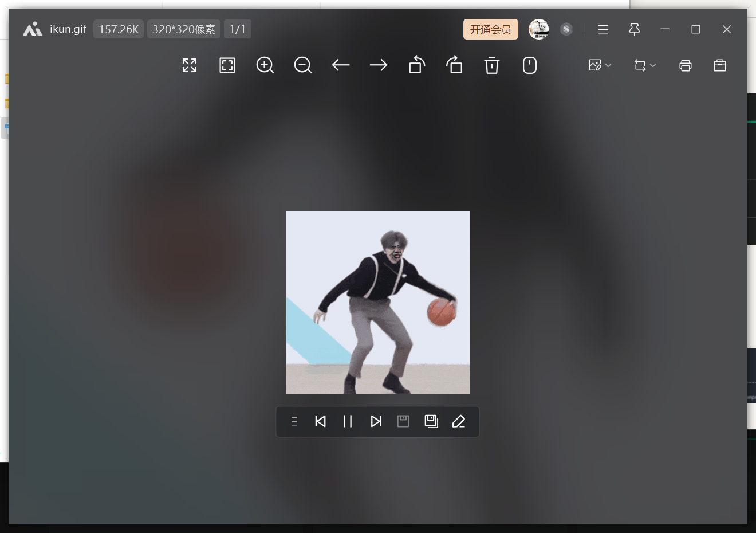The image size is (756, 533).
Task: Jump to next GIF frame
Action: point(376,422)
